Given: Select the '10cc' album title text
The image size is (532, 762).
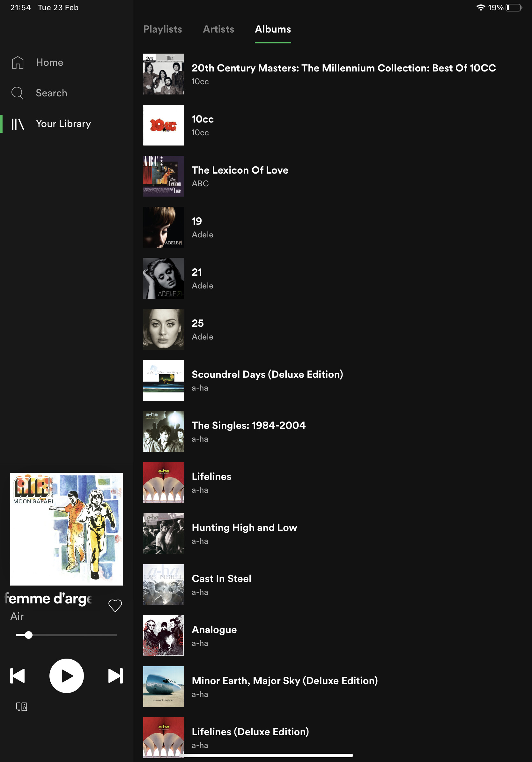Looking at the screenshot, I should point(203,119).
